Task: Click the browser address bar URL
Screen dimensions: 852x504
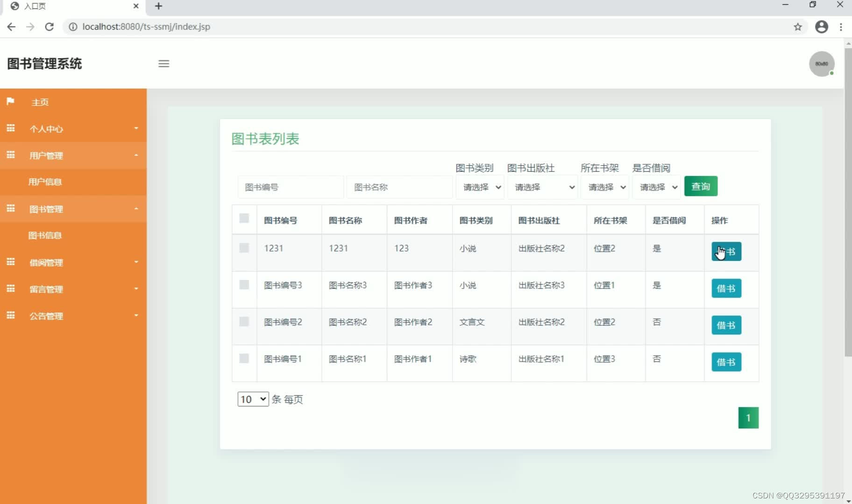Action: pos(146,27)
